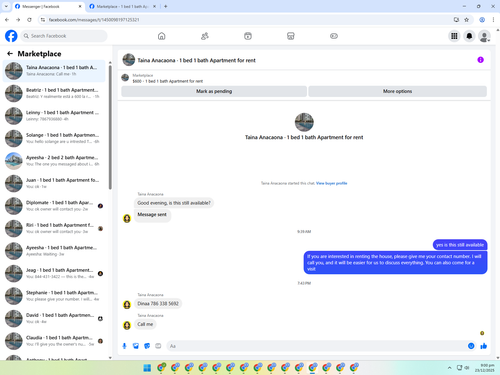The height and width of the screenshot is (375, 500).
Task: Click 'Dinaa 786 338 5692' message
Action: (x=158, y=304)
